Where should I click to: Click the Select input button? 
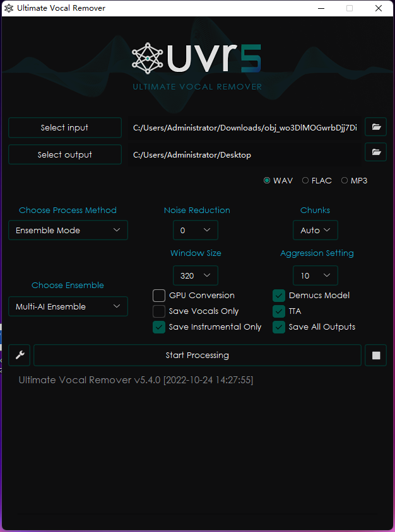(x=65, y=127)
